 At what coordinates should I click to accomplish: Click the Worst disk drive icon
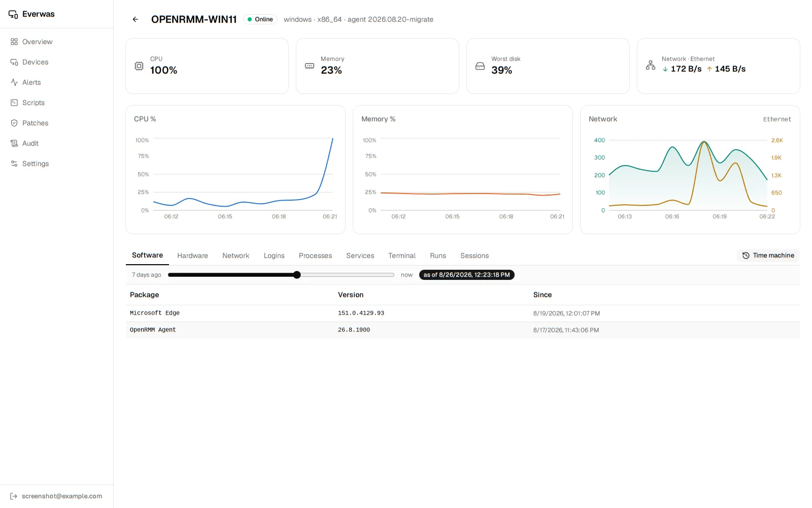[x=480, y=66]
